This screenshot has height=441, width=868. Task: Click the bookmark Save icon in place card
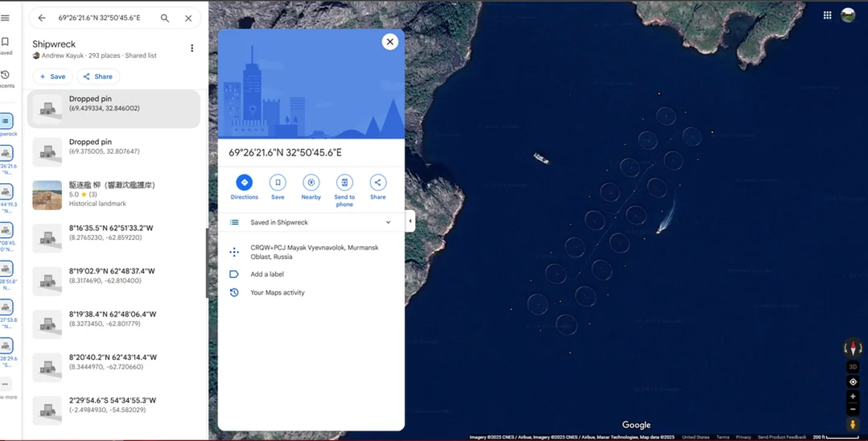click(278, 183)
